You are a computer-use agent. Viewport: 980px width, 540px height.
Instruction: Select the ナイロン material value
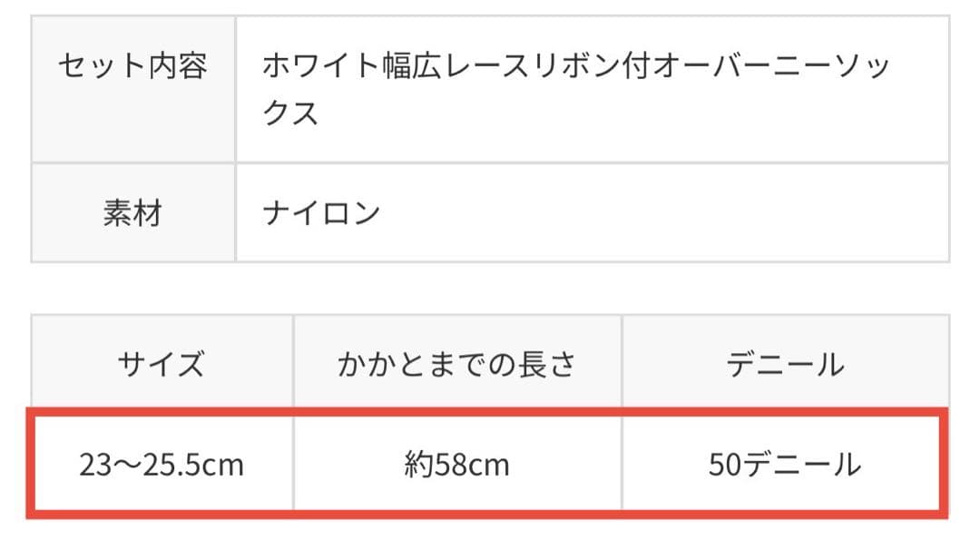tap(321, 214)
